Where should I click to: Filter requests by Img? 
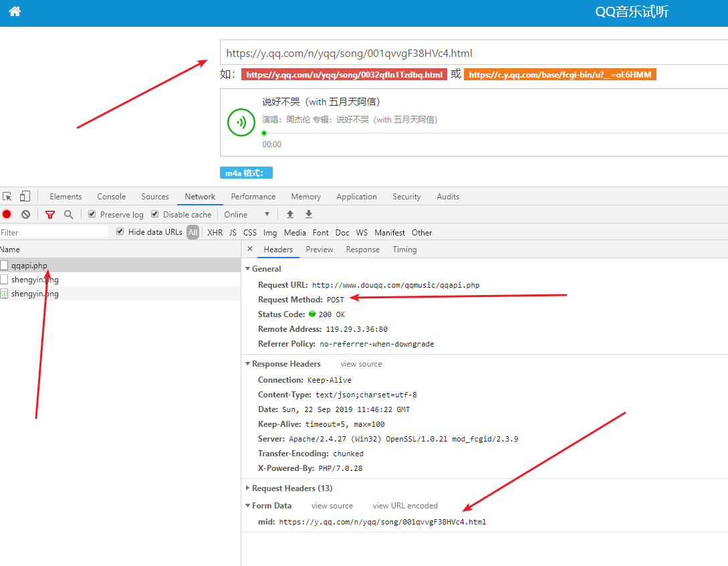(x=270, y=232)
